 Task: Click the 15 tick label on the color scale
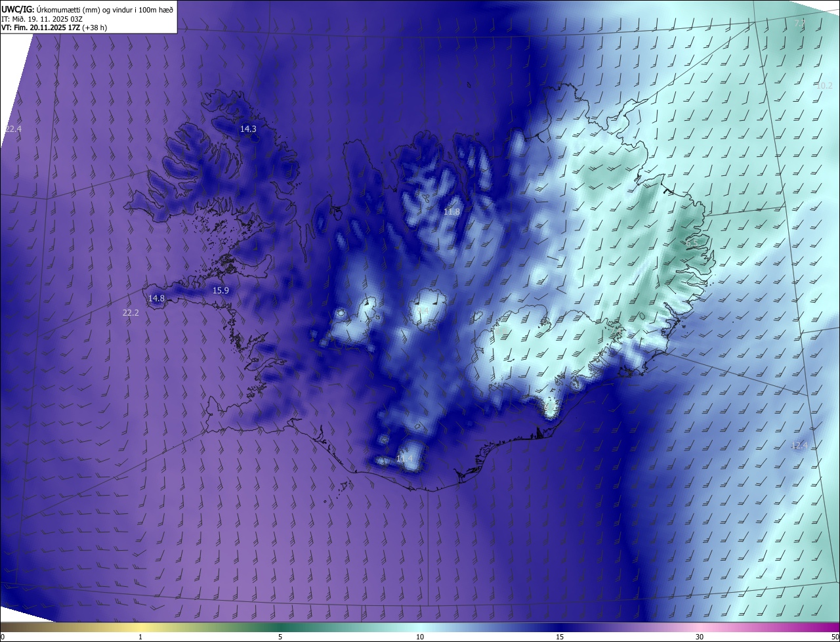click(x=560, y=637)
